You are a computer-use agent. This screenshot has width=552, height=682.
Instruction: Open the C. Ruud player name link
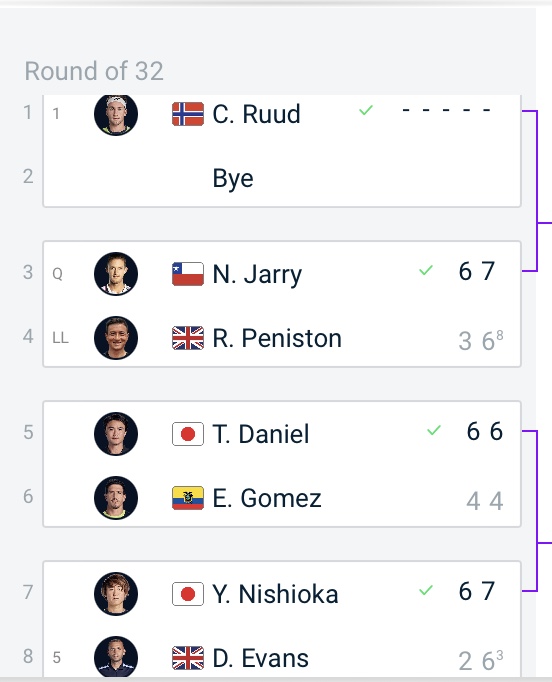[256, 114]
